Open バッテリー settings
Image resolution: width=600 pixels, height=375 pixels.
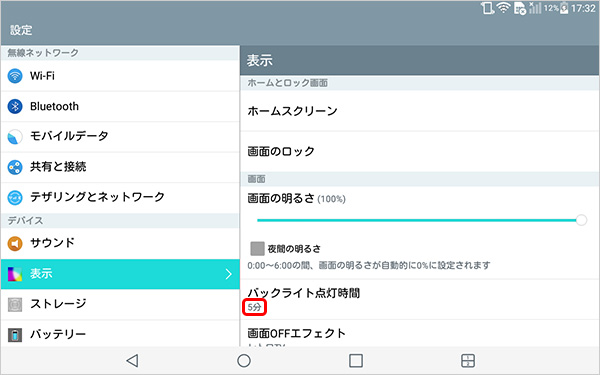click(120, 334)
